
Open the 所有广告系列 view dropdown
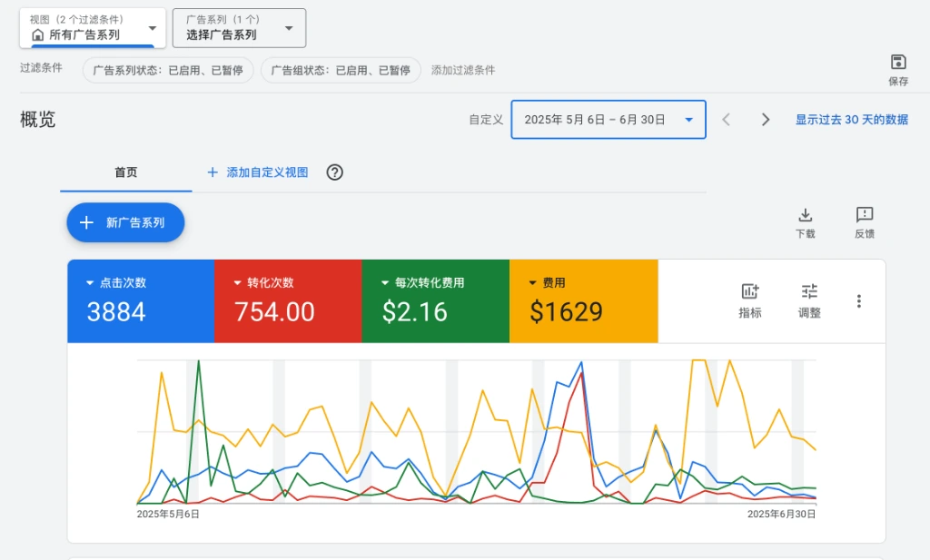[93, 28]
